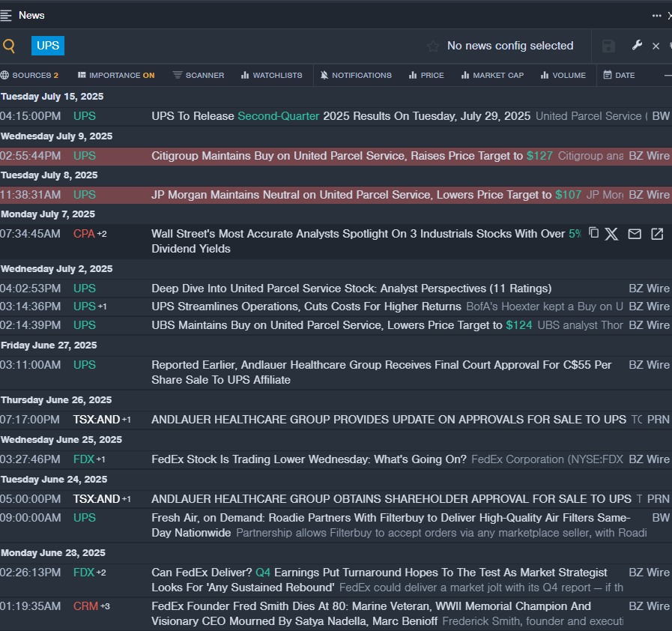The width and height of the screenshot is (672, 631).
Task: Star the current news config as favorite
Action: click(x=433, y=46)
